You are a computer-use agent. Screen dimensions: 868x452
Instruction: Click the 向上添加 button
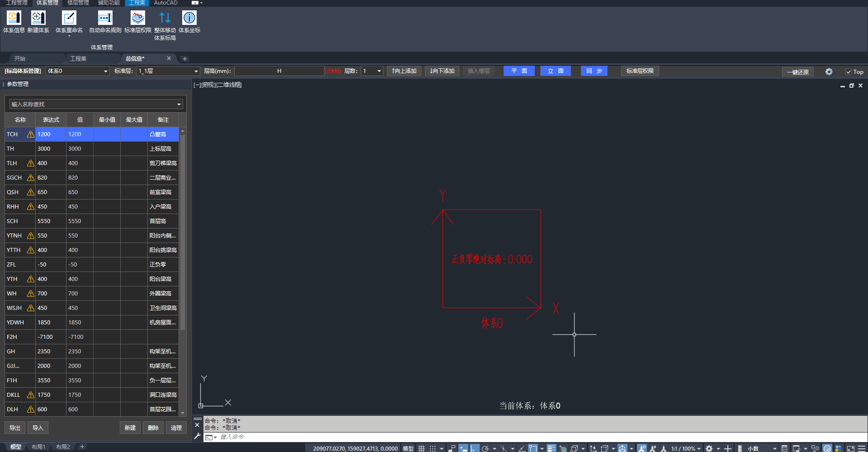tap(404, 71)
